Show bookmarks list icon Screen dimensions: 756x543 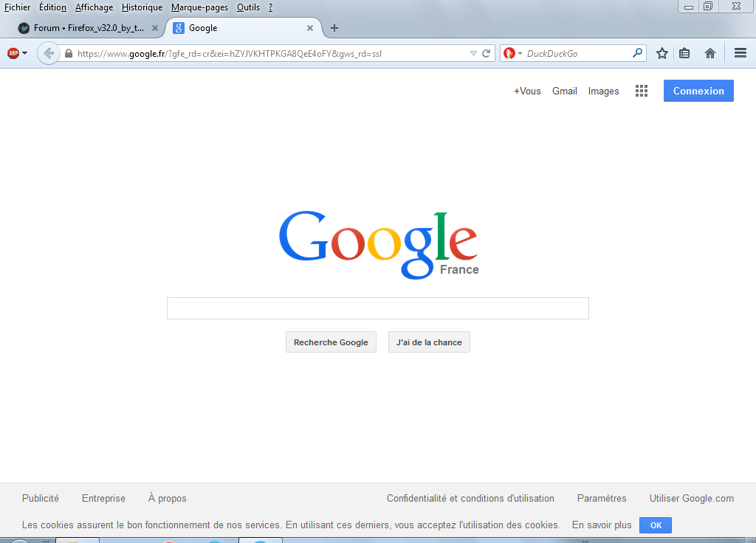684,53
